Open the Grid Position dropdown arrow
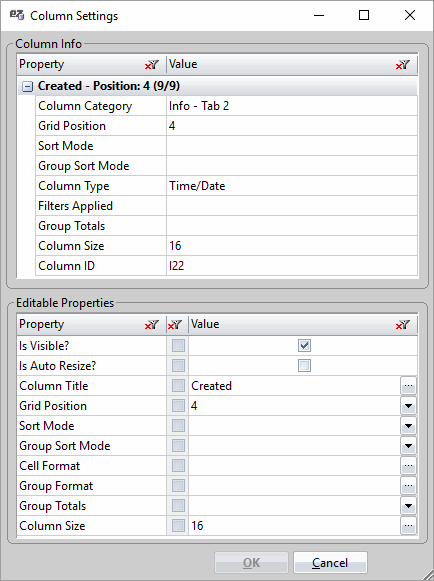 tap(408, 406)
